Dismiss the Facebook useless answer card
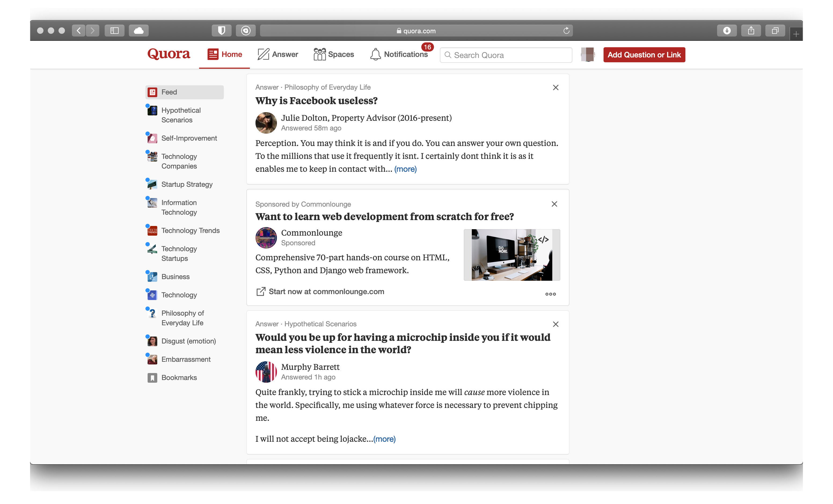The width and height of the screenshot is (833, 504). [556, 87]
